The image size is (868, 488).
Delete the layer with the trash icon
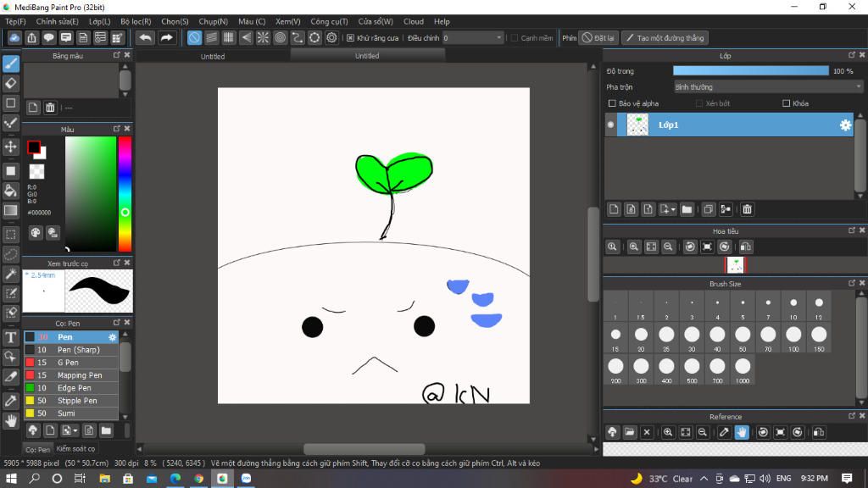747,209
